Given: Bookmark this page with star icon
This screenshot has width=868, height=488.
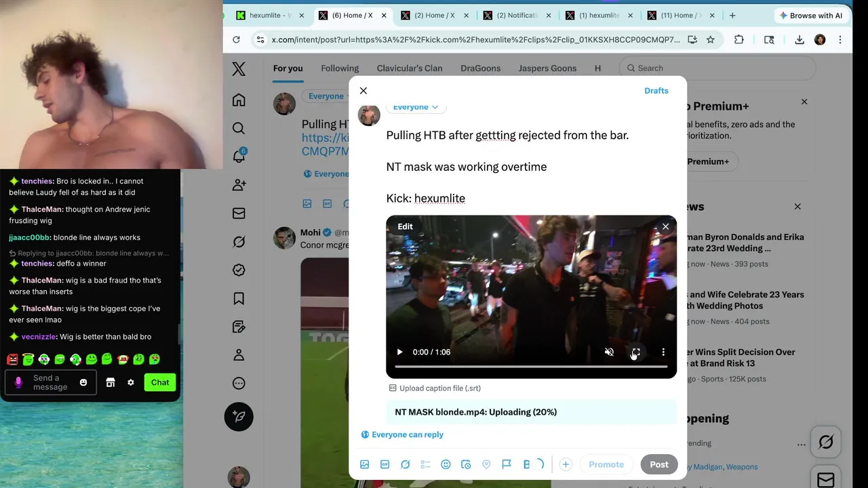Looking at the screenshot, I should coord(710,39).
